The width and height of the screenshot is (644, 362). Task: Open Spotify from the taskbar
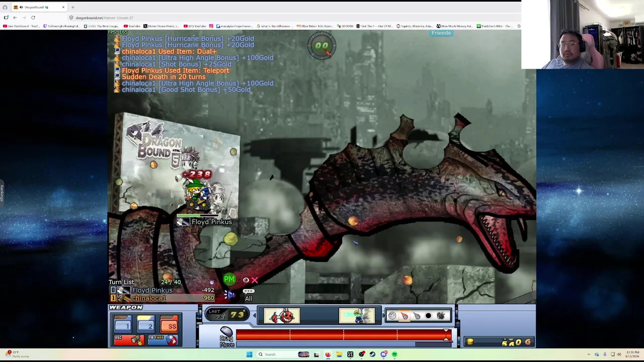(x=394, y=354)
